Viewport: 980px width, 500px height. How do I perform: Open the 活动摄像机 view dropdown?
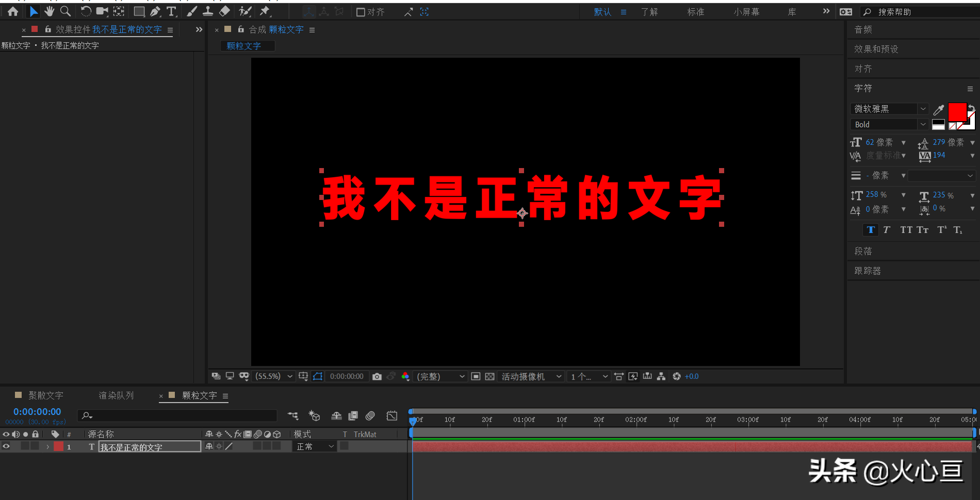click(531, 377)
